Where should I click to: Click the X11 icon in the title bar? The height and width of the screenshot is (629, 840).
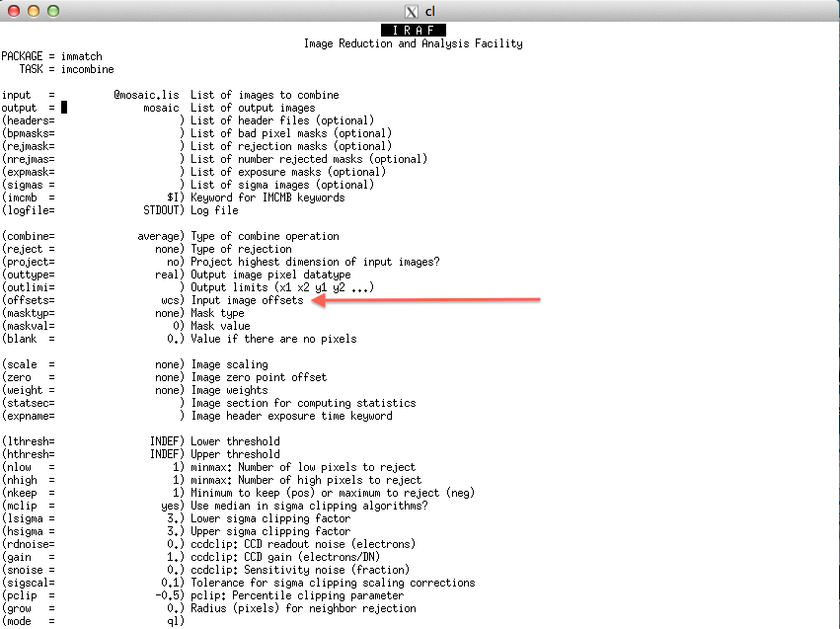[x=412, y=11]
